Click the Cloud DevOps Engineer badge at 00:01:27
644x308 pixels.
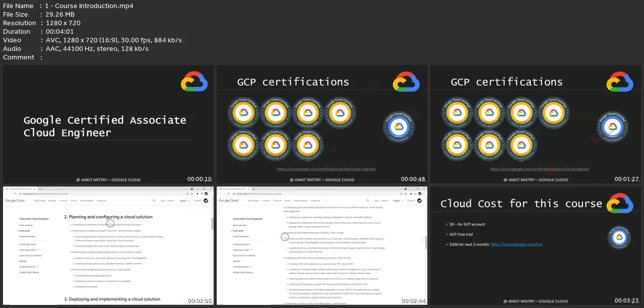tap(553, 113)
